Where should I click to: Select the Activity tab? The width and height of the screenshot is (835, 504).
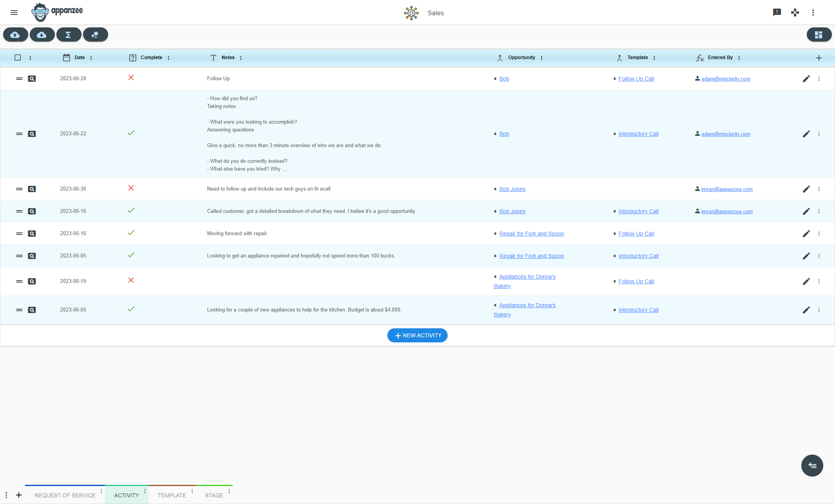pyautogui.click(x=127, y=495)
